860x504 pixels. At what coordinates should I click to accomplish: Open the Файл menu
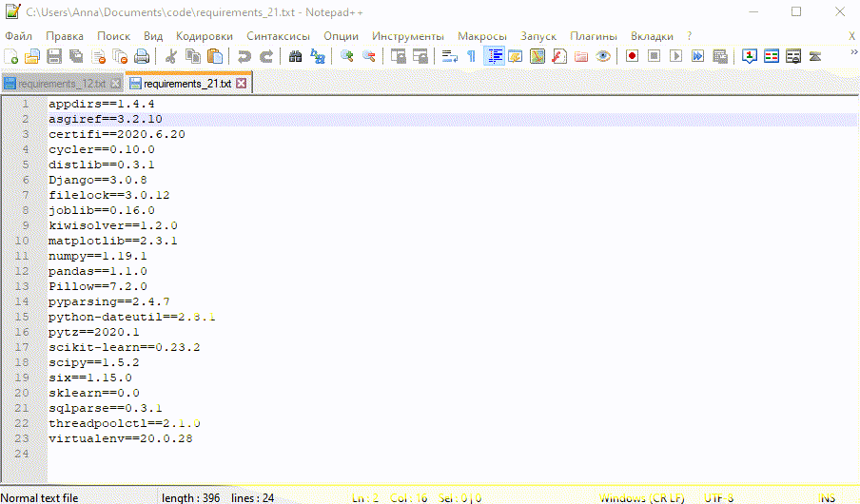(19, 36)
